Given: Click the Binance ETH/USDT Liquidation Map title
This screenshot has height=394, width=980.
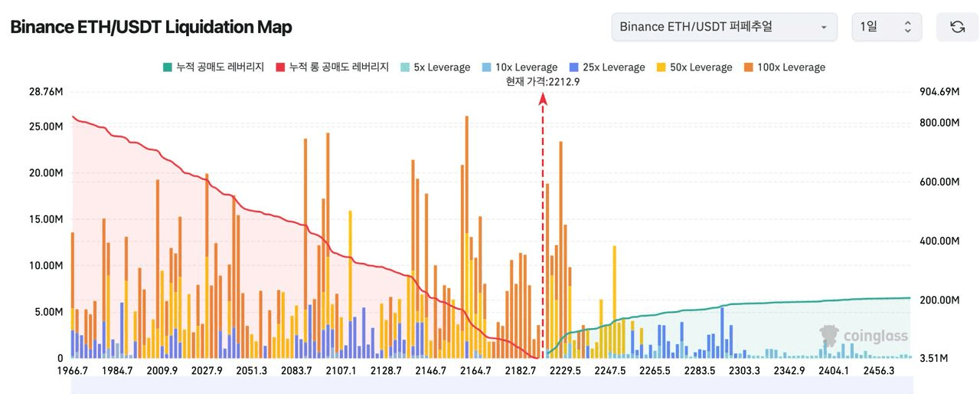Looking at the screenshot, I should pyautogui.click(x=151, y=27).
